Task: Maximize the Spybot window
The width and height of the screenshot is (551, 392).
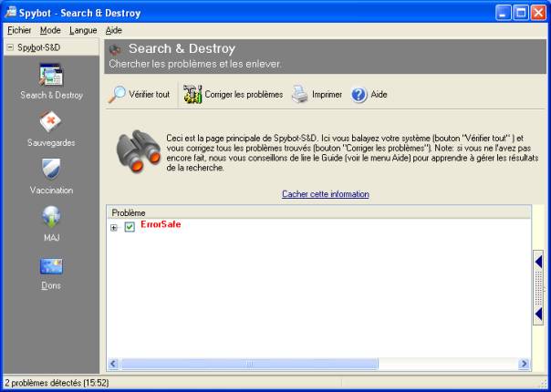Action: (521, 14)
